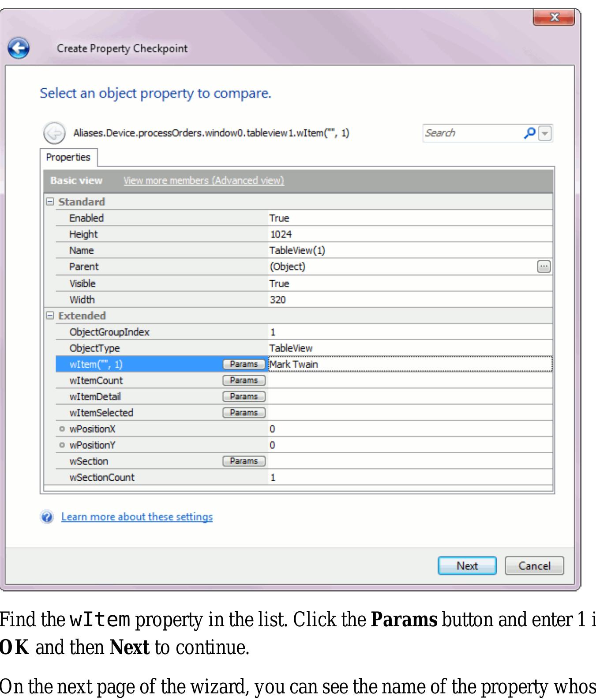
Task: Click Params button for wItemDetail
Action: pyautogui.click(x=244, y=396)
